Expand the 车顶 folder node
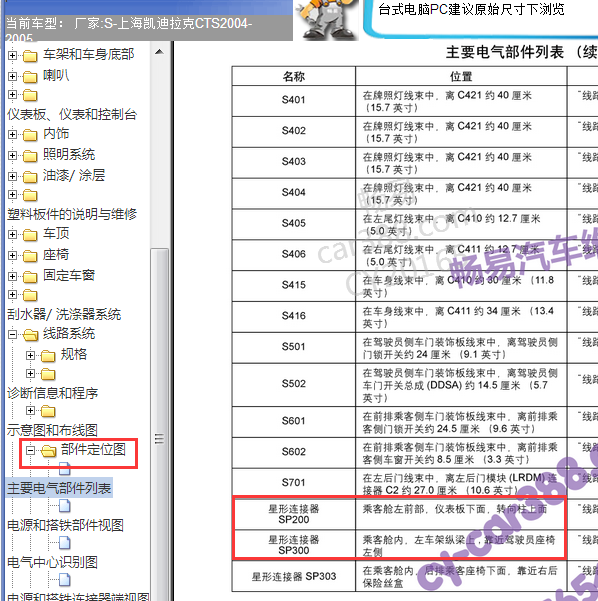598x601 pixels. (12, 234)
